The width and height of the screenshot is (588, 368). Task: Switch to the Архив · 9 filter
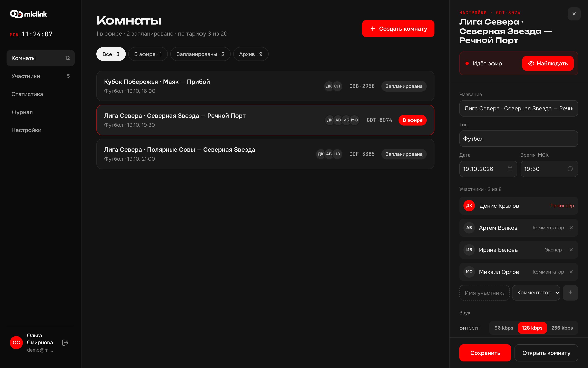tap(251, 54)
